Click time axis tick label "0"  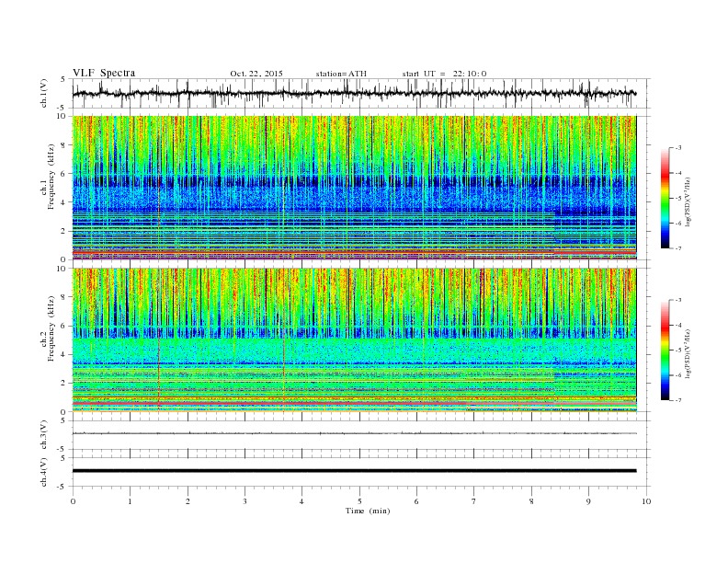tap(73, 501)
